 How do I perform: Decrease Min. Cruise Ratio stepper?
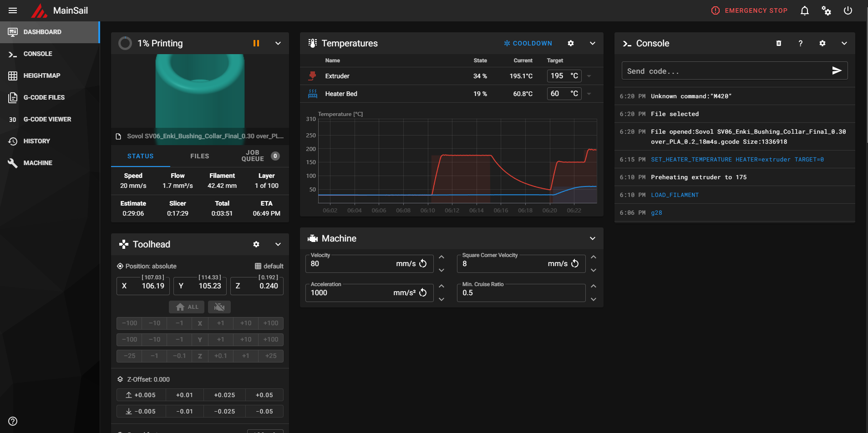click(x=593, y=299)
